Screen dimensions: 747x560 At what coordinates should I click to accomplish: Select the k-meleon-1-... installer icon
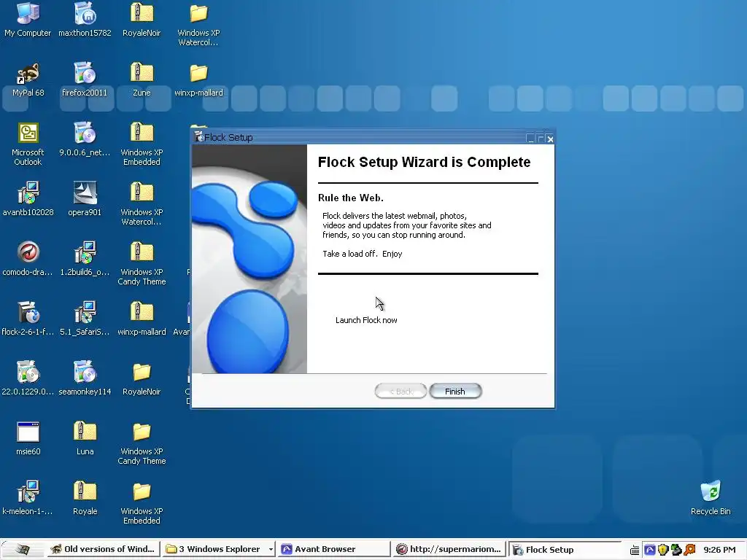28,498
